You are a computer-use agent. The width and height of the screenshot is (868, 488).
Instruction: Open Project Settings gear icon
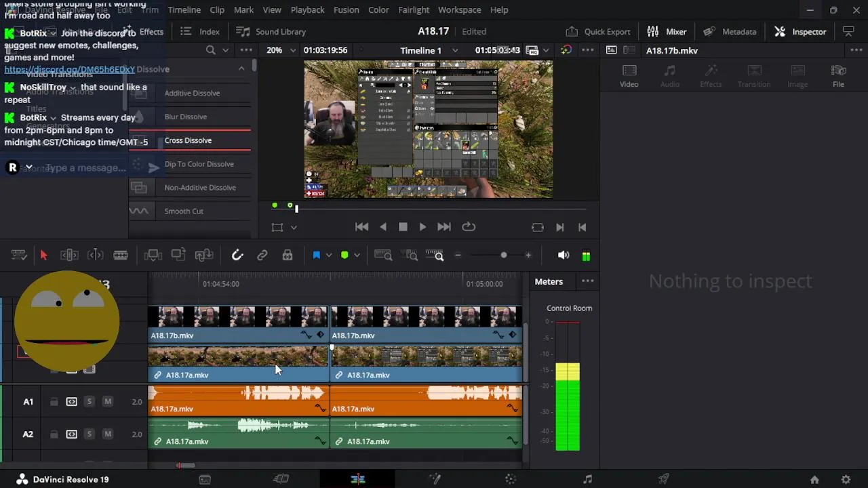pos(846,479)
